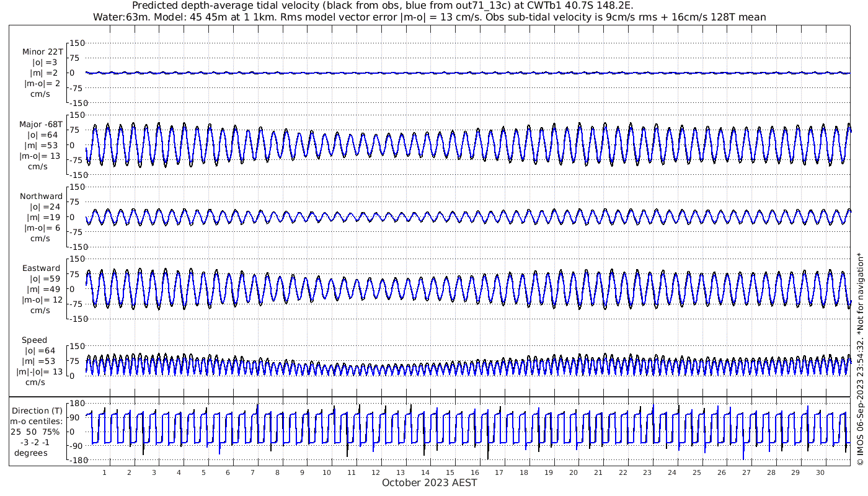868x496 pixels.
Task: Click the '-3 -2 -1' centile values
Action: (35, 443)
